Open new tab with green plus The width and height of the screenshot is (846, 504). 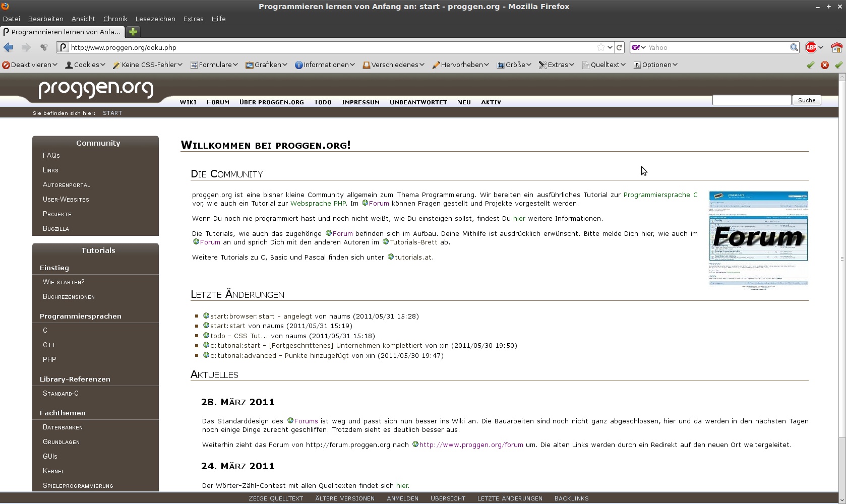[x=133, y=32]
